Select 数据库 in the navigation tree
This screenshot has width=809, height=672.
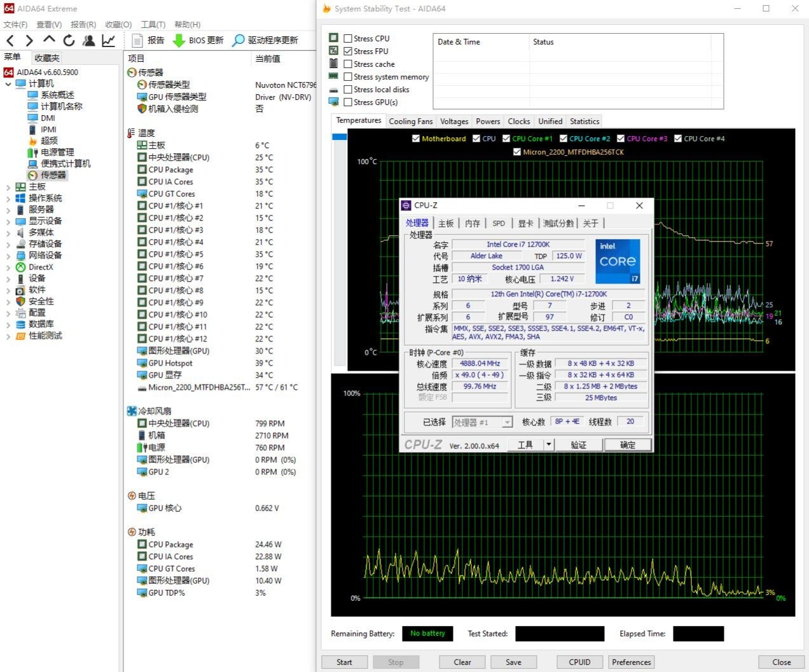[x=41, y=324]
